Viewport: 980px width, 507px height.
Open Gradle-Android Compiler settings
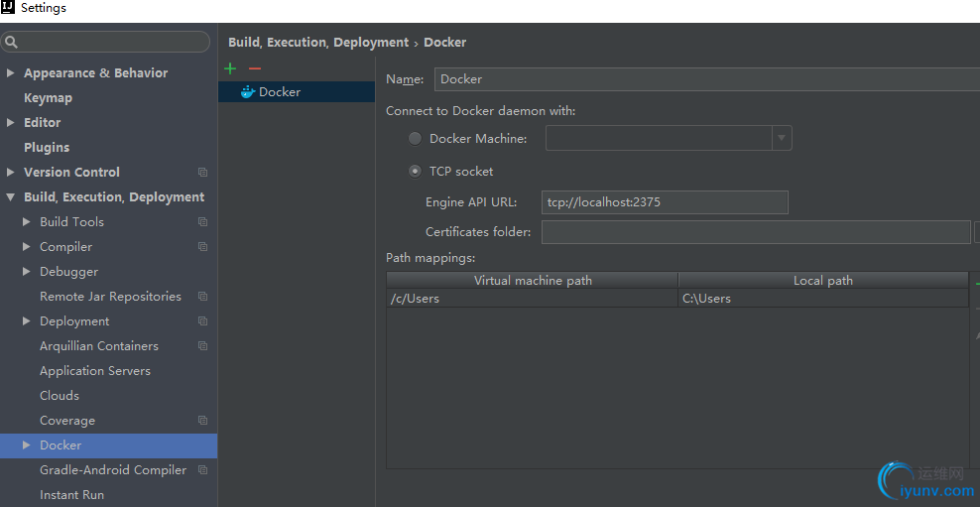[113, 470]
